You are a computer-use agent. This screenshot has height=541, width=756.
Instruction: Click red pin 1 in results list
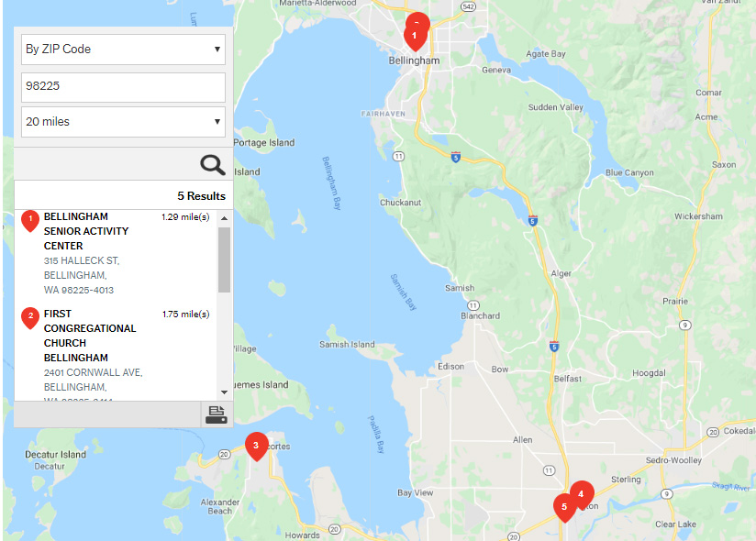tap(30, 221)
